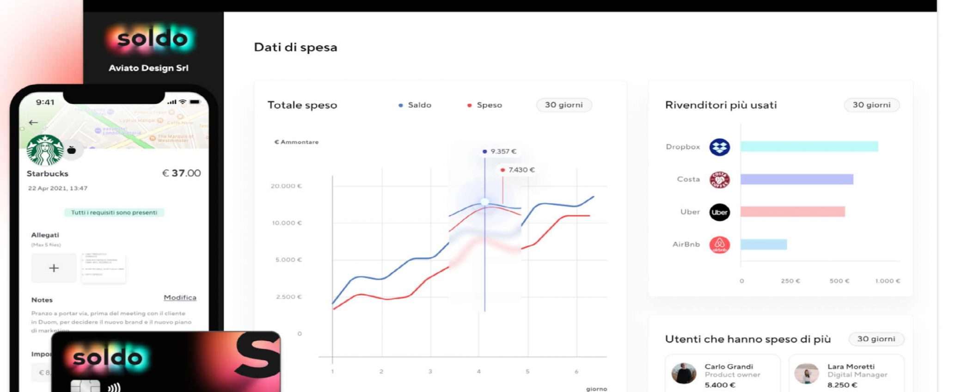Open 30 giorni dropdown for Totale speso
980x392 pixels.
click(563, 105)
